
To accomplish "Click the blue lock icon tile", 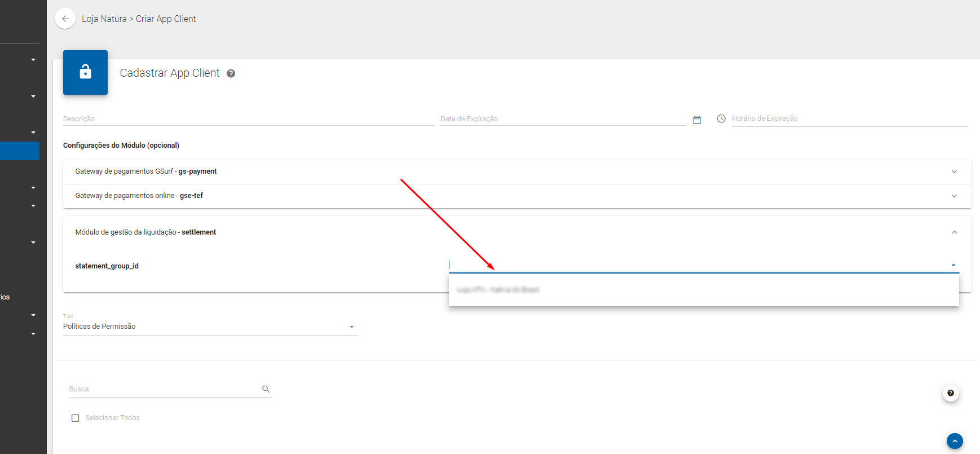I will [x=85, y=72].
